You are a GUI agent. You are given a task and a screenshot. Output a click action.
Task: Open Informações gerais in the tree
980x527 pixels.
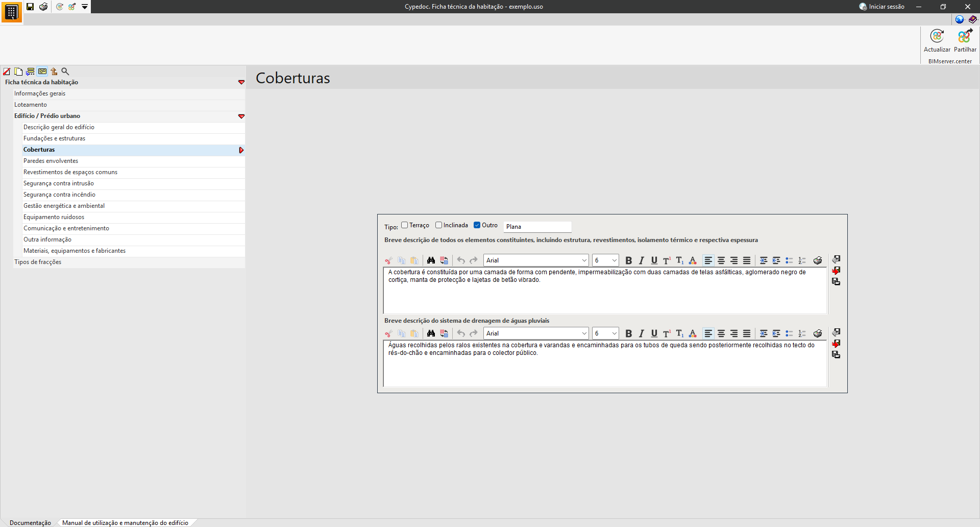(129, 93)
